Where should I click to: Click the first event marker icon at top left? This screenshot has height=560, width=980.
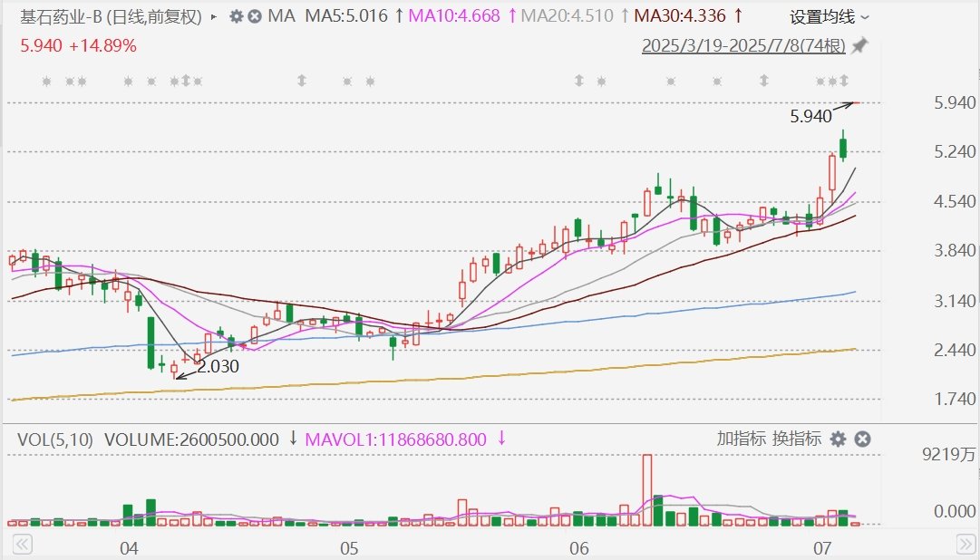[x=48, y=82]
